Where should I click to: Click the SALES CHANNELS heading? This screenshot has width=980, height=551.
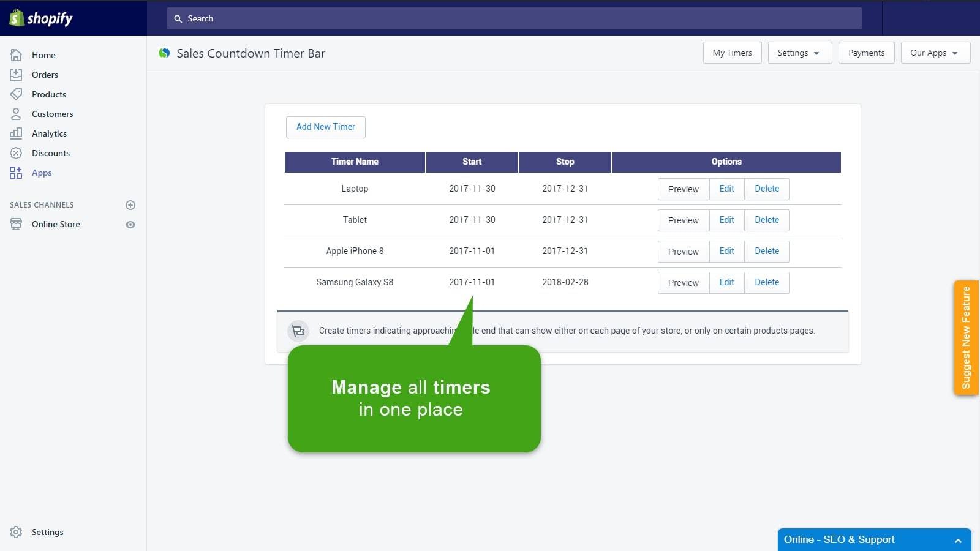point(42,205)
